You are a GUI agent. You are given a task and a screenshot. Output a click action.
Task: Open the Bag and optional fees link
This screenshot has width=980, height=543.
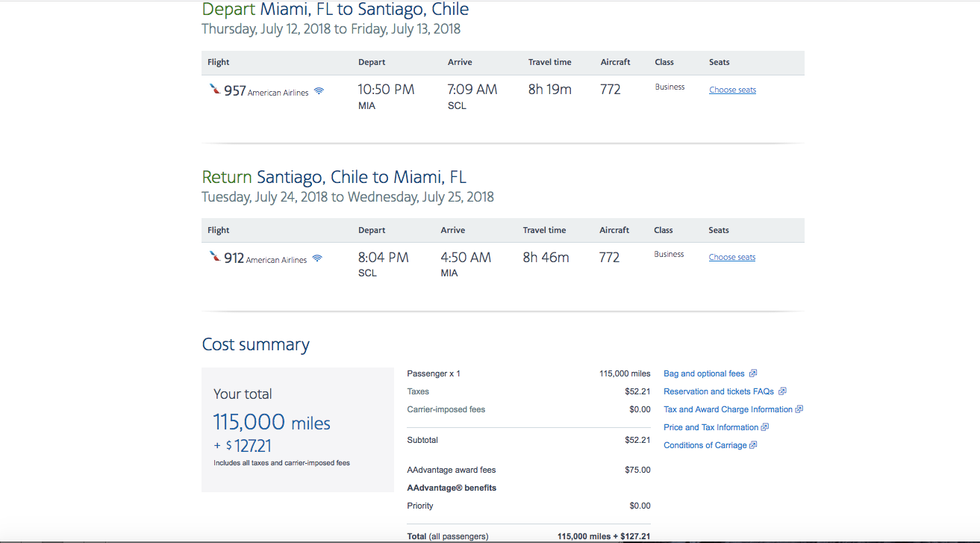(704, 373)
